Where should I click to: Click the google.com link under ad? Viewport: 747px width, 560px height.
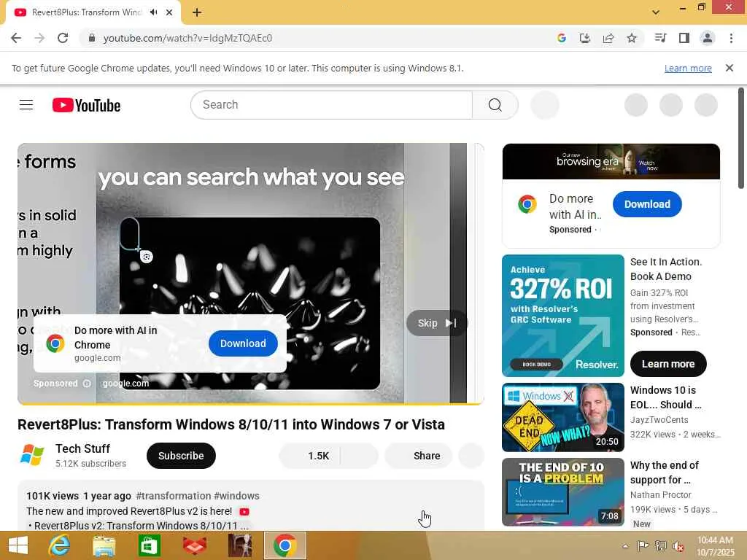125,384
